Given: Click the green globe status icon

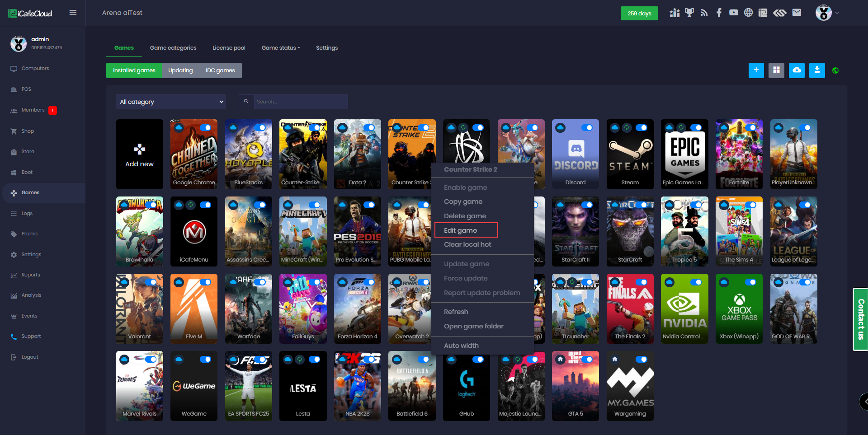Looking at the screenshot, I should point(835,70).
